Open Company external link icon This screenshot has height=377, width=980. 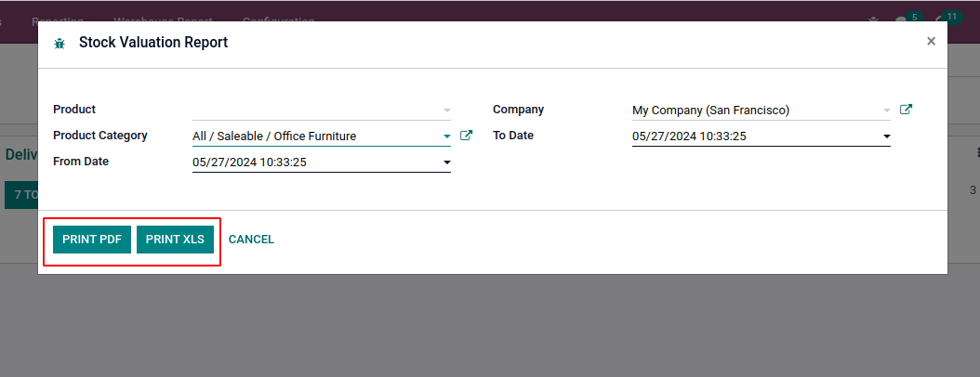907,110
